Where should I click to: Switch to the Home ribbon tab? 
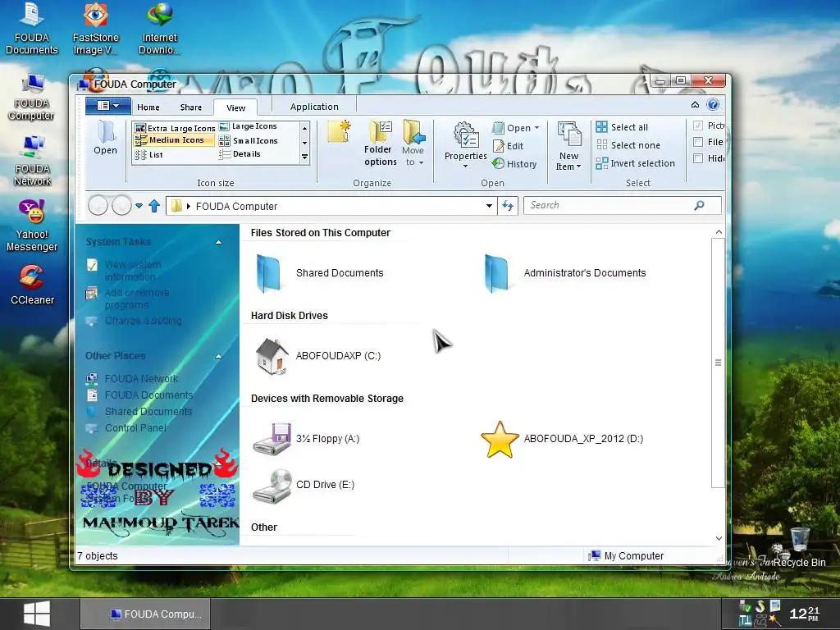click(x=148, y=107)
